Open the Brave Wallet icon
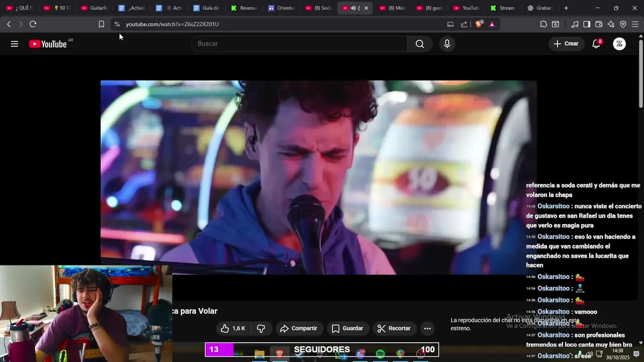This screenshot has height=362, width=644. 599,24
